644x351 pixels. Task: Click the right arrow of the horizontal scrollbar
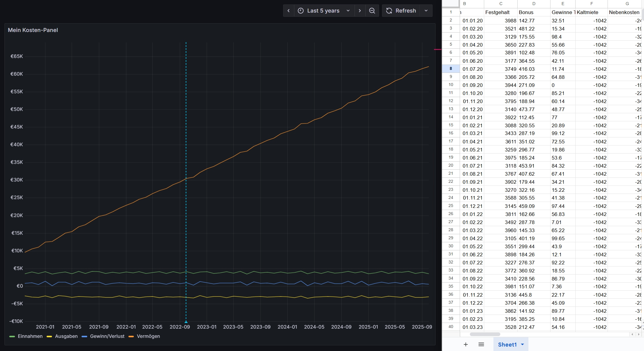coord(639,334)
